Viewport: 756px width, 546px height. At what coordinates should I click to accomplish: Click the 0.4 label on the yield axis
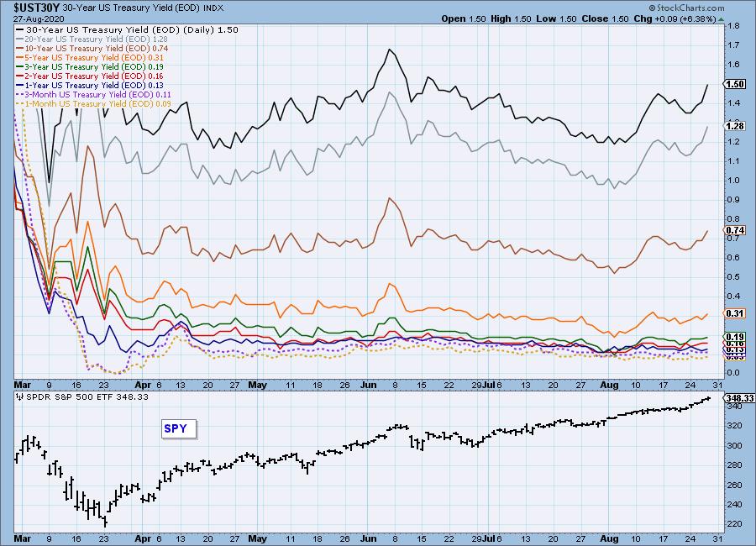[x=733, y=296]
